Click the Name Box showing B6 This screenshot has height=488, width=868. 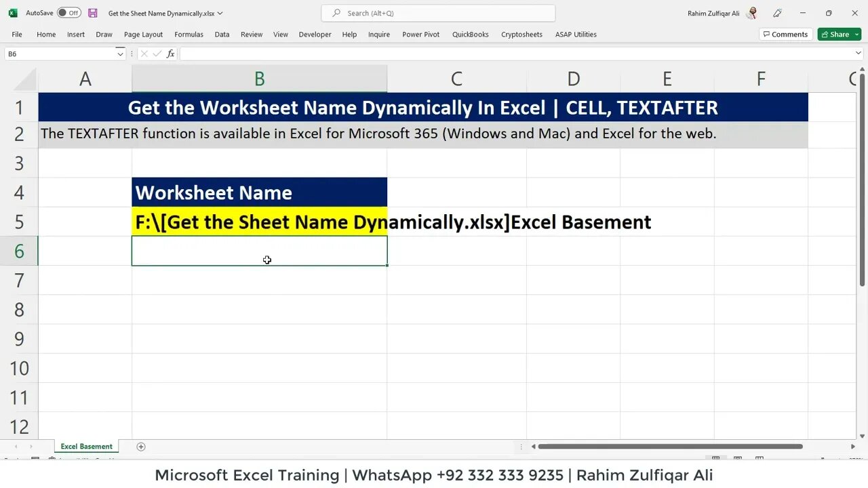coord(60,54)
